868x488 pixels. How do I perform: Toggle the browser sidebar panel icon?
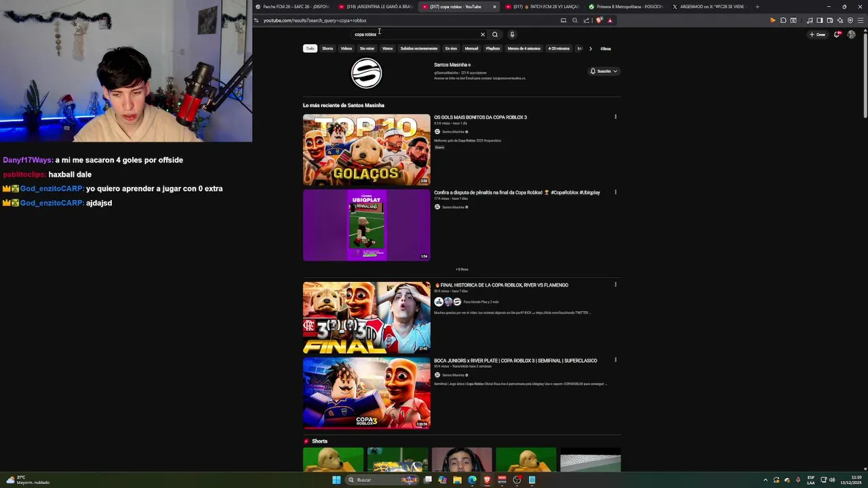pyautogui.click(x=819, y=20)
